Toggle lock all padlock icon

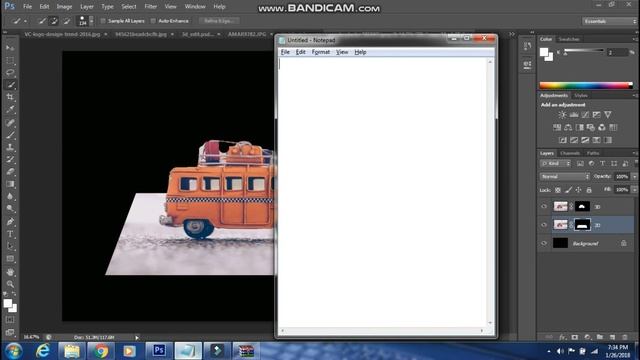point(589,190)
